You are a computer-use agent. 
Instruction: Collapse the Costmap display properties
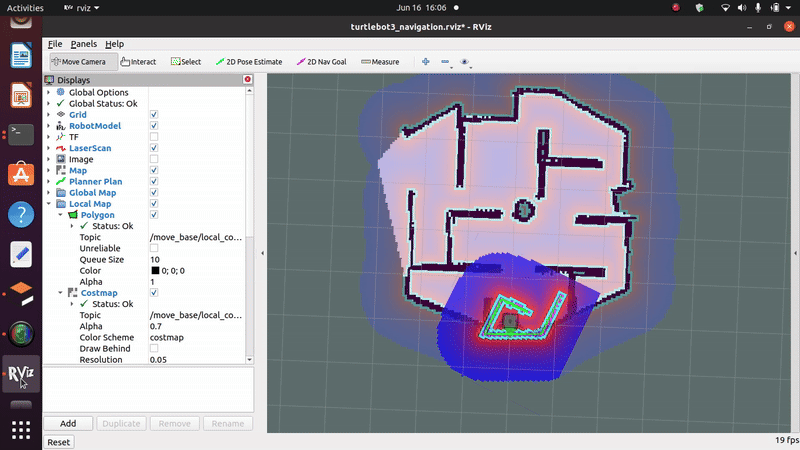coord(60,293)
